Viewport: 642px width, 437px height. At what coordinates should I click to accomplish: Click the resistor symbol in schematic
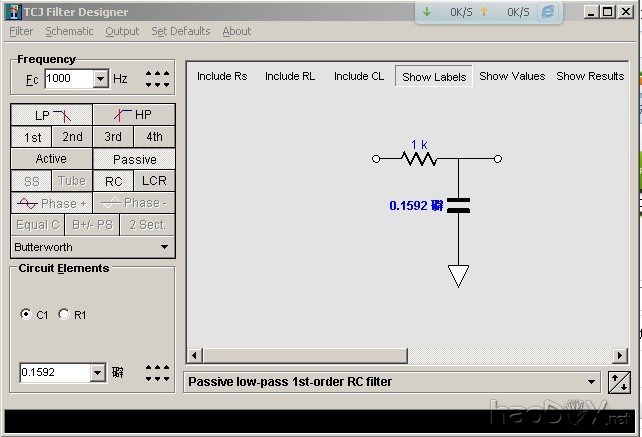(x=419, y=158)
